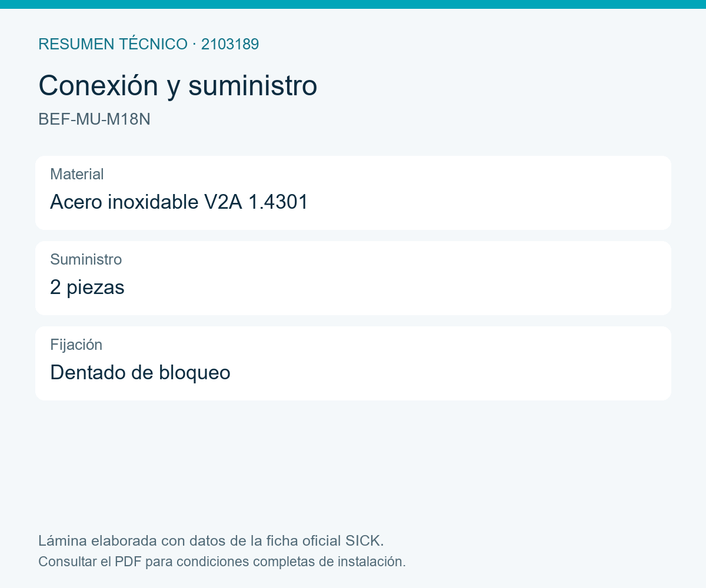Select the product code "BEF-MU-M18N"
This screenshot has height=588, width=706.
(94, 119)
